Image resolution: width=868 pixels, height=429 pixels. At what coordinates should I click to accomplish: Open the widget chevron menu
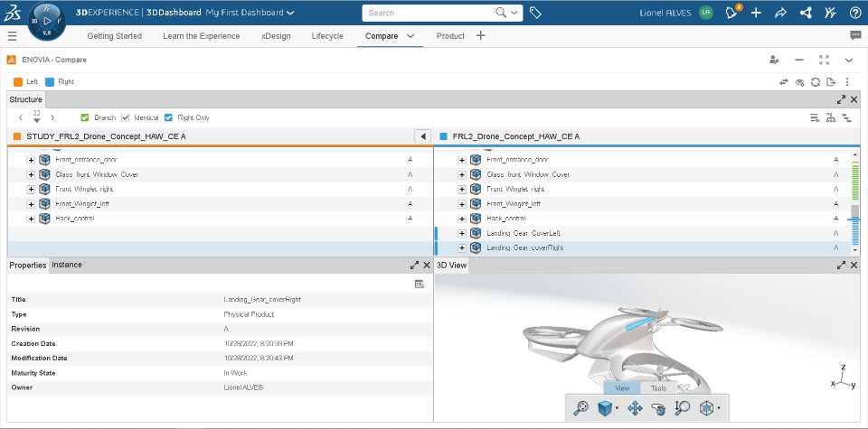pos(849,60)
